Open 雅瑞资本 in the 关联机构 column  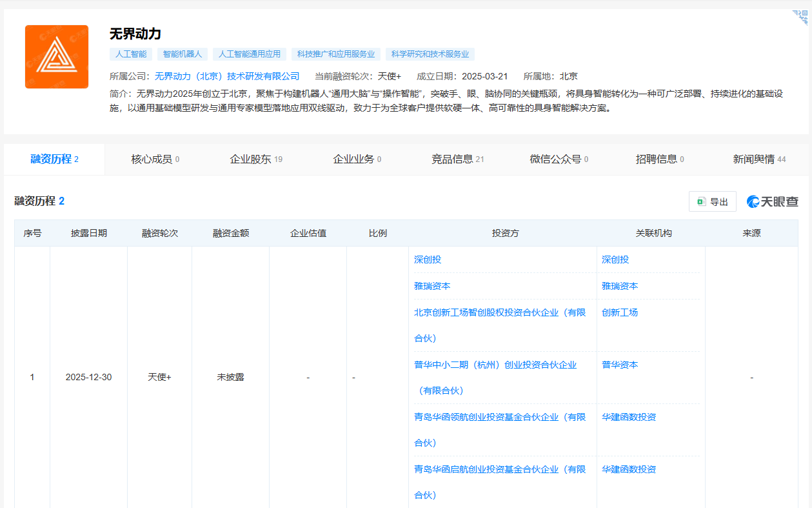pyautogui.click(x=620, y=286)
